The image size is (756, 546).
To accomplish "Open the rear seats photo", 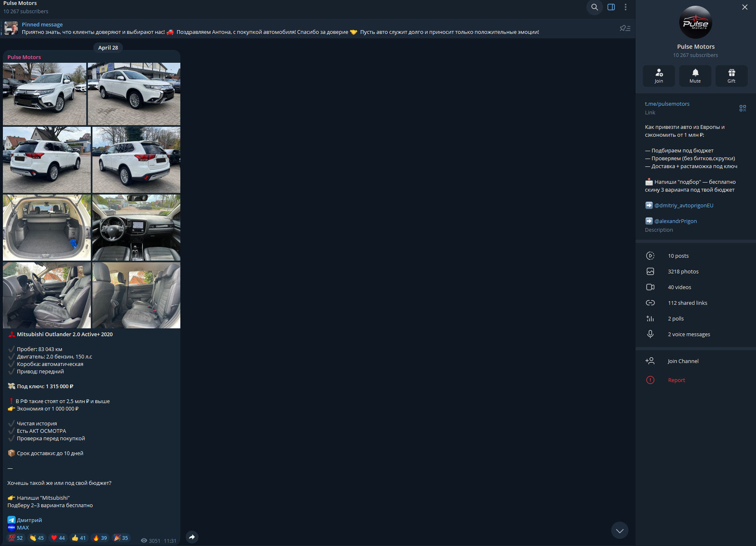I will coord(136,295).
